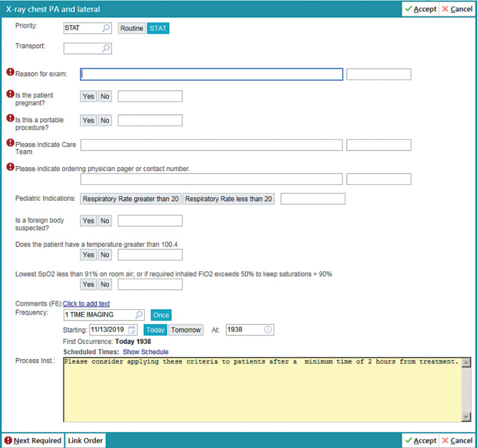Viewport: 477px width, 448px height.
Task: Answer Yes for patient pregnant question
Action: [88, 97]
